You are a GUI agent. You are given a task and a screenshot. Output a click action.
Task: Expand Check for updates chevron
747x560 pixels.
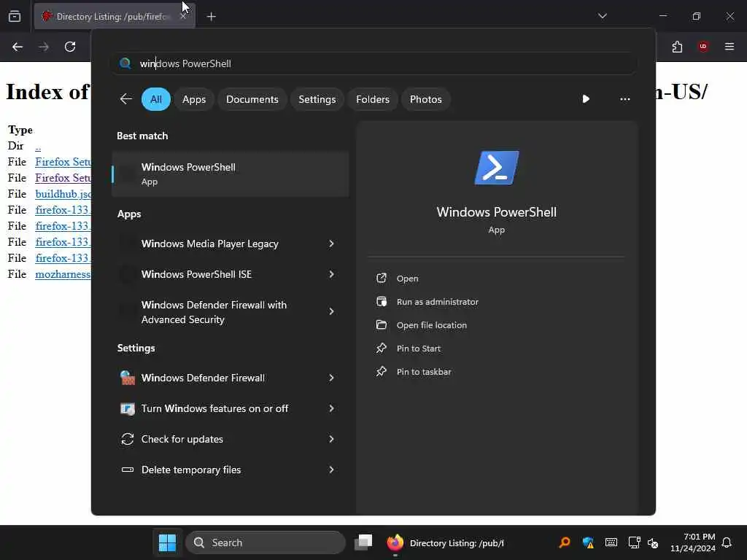[332, 439]
